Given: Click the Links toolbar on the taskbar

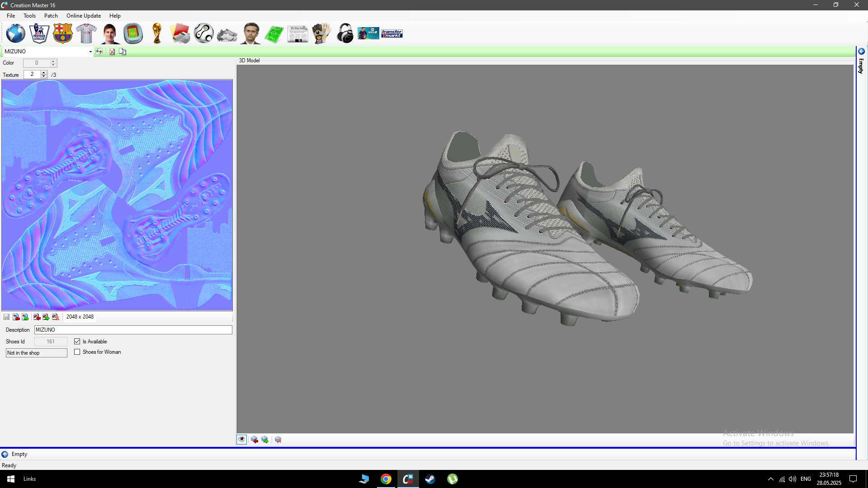Looking at the screenshot, I should [29, 479].
